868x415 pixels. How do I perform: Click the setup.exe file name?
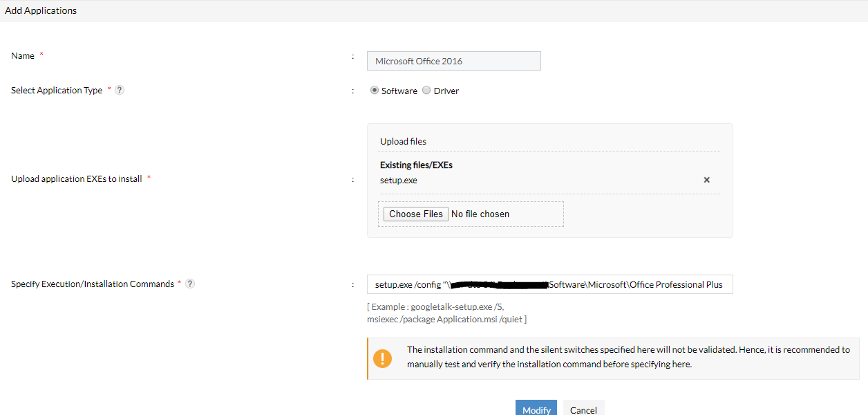pos(399,180)
